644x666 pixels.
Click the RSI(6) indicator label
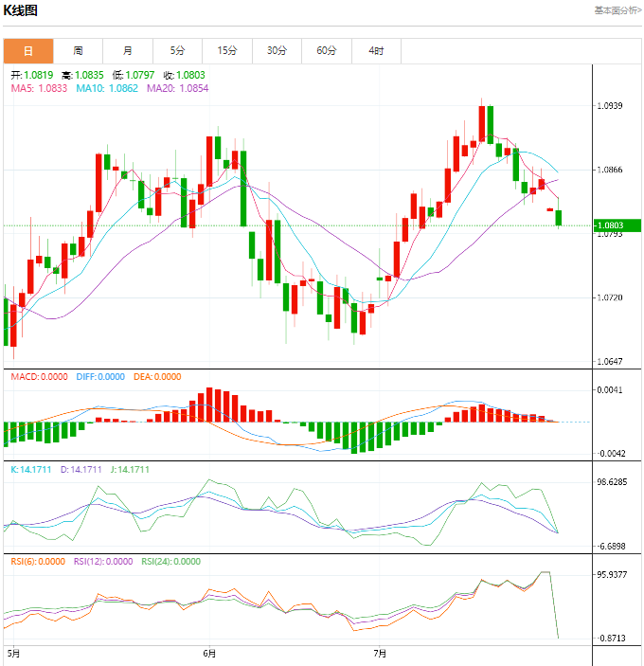coord(37,561)
